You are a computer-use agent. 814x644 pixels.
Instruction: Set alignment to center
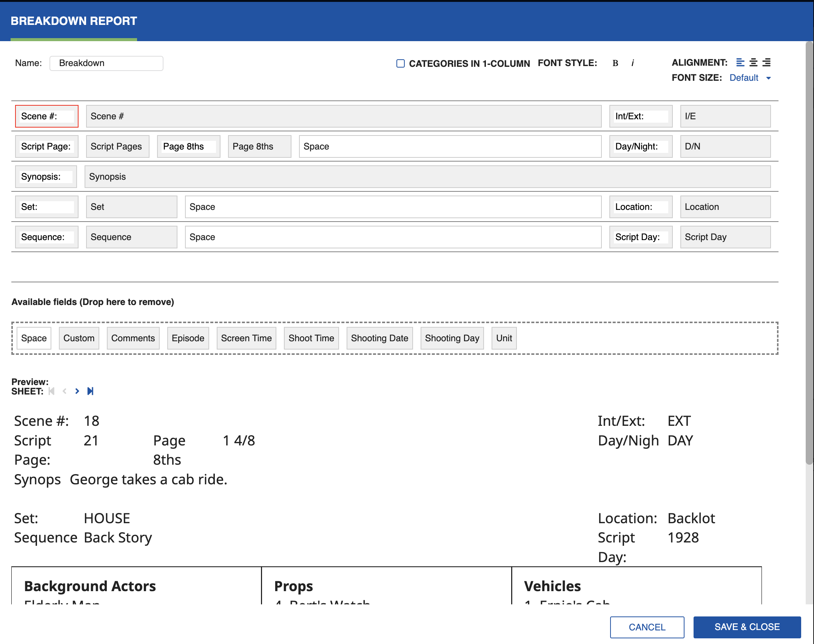(753, 62)
